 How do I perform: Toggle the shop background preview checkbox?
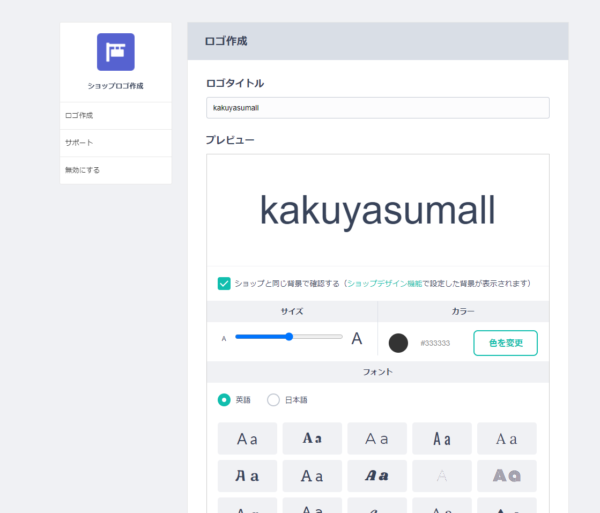(224, 283)
